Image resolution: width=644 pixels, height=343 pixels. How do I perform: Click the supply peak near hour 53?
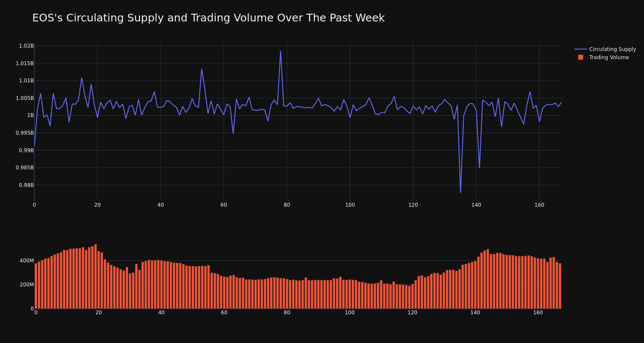tap(202, 69)
